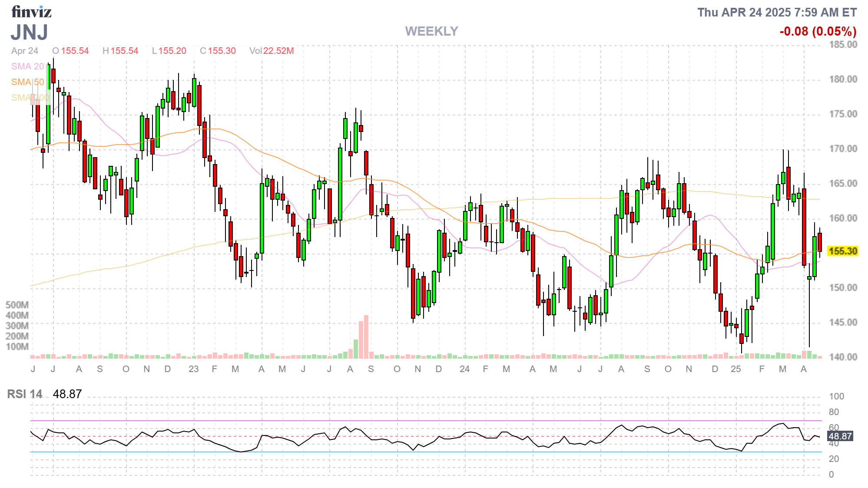Click the SMA 20 legend label
This screenshot has height=488, width=868.
coord(27,66)
